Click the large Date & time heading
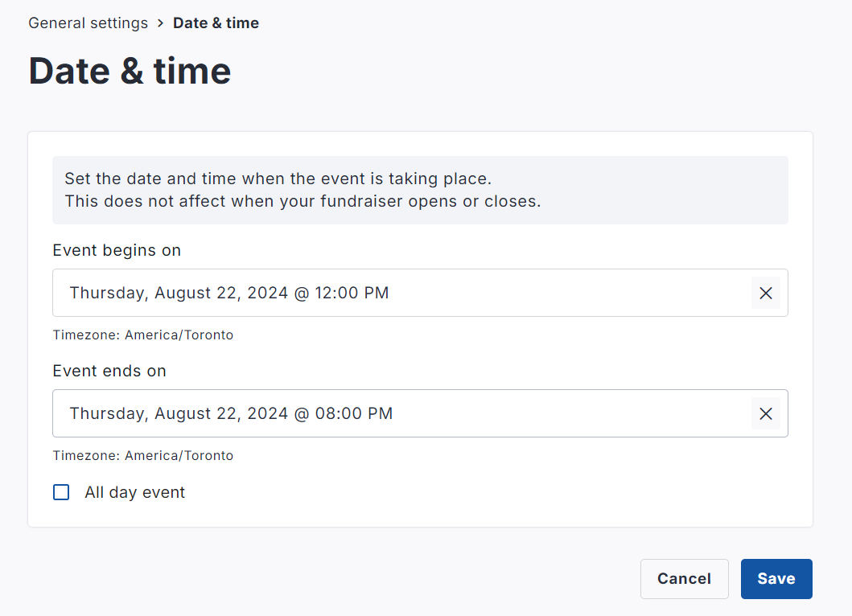 tap(130, 71)
